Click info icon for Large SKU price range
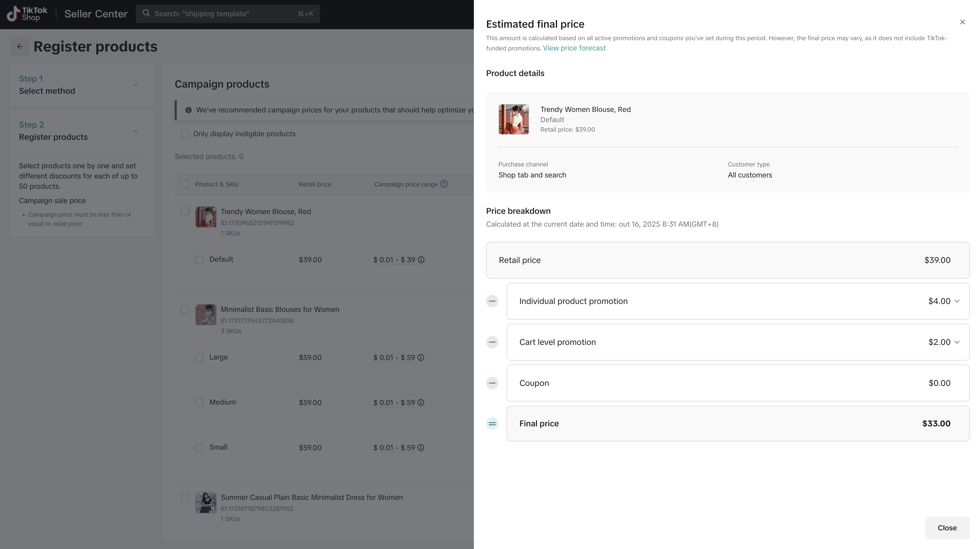The width and height of the screenshot is (980, 549). (421, 358)
